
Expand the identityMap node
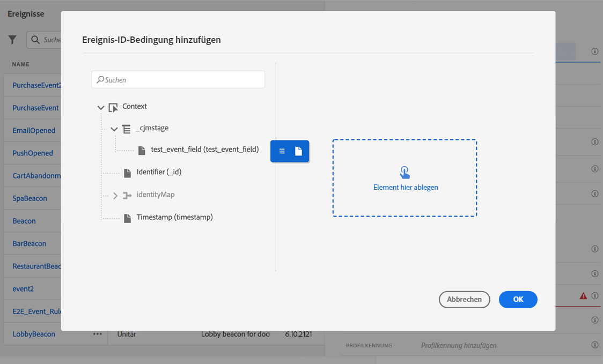[x=115, y=196]
